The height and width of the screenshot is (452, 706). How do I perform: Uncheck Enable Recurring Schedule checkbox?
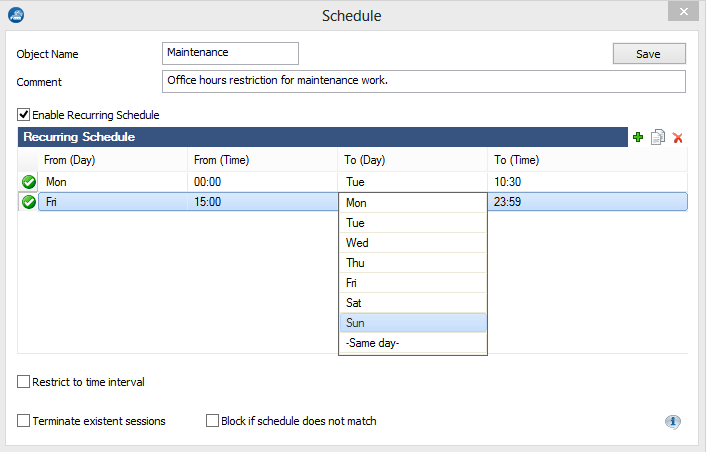24,115
